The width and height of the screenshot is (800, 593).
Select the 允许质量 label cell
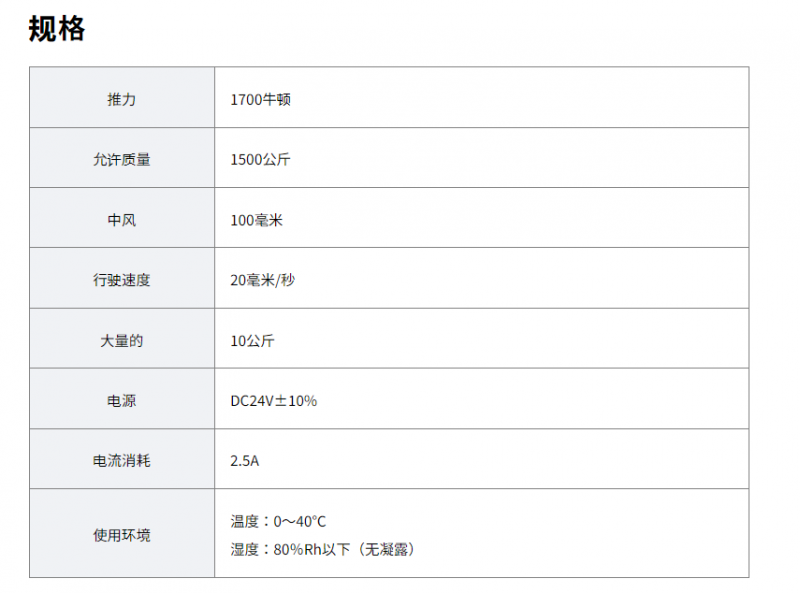click(121, 159)
